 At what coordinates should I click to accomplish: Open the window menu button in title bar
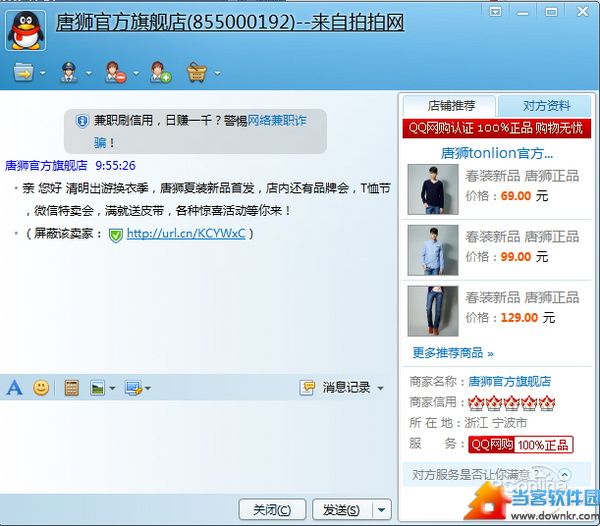(496, 12)
